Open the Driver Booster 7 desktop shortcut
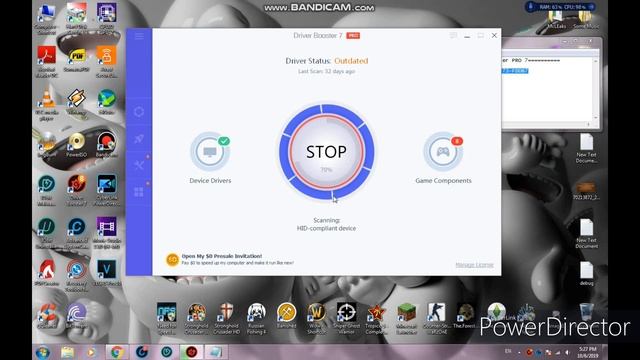Image resolution: width=640 pixels, height=360 pixels. (76, 190)
